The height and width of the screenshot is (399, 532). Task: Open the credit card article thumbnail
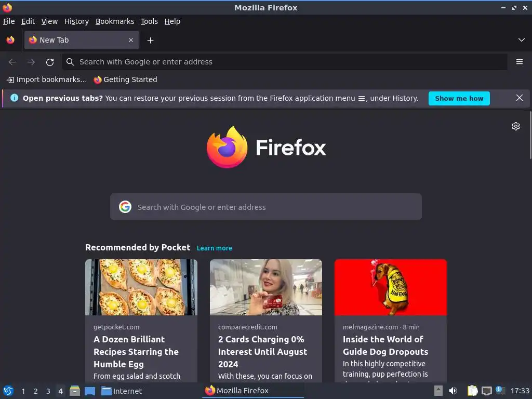click(x=266, y=287)
